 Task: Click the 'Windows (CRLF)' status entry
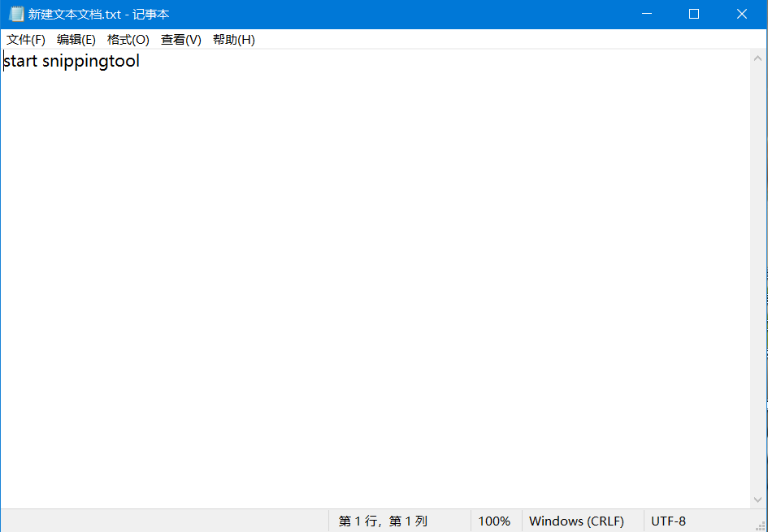pos(576,521)
